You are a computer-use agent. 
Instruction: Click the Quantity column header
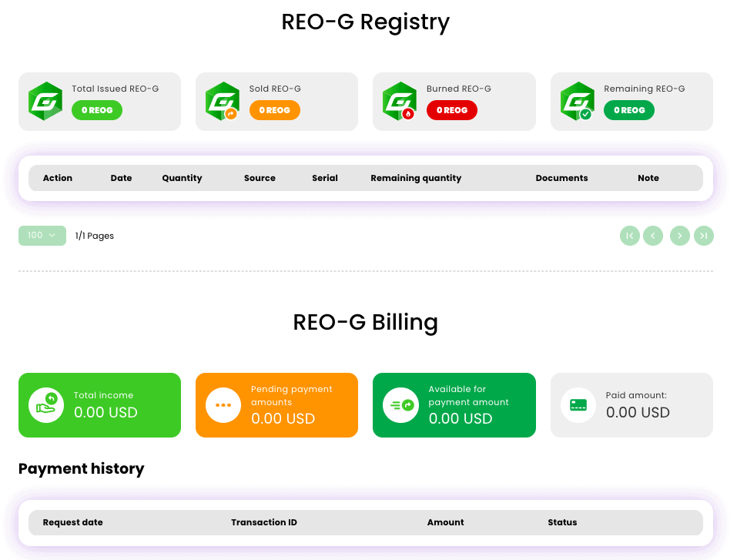click(182, 178)
